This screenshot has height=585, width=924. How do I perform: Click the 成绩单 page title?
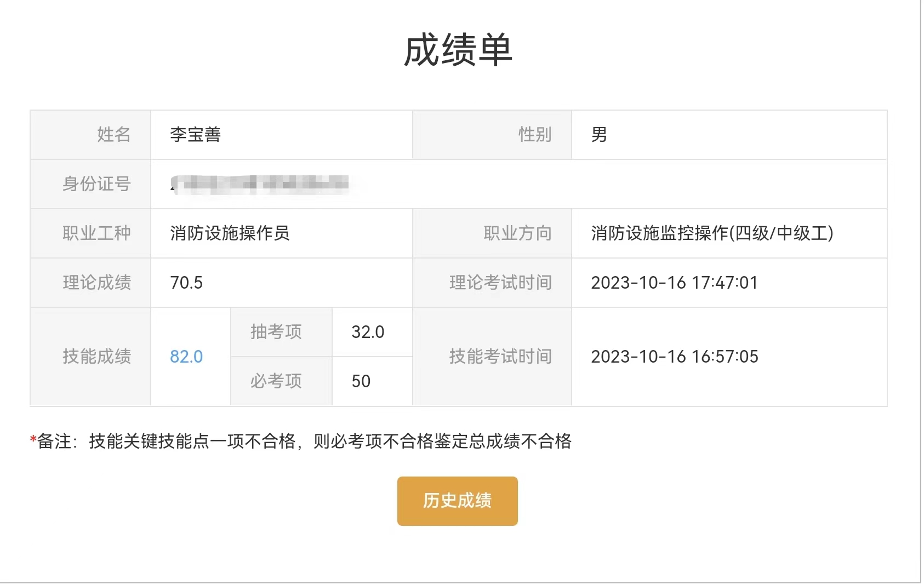[x=458, y=50]
